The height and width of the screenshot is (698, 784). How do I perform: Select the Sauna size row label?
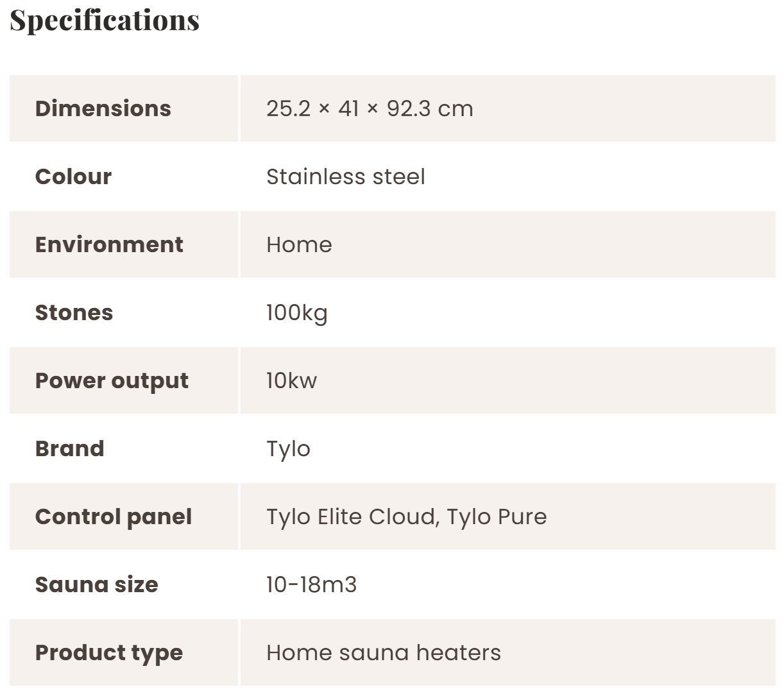(x=96, y=584)
